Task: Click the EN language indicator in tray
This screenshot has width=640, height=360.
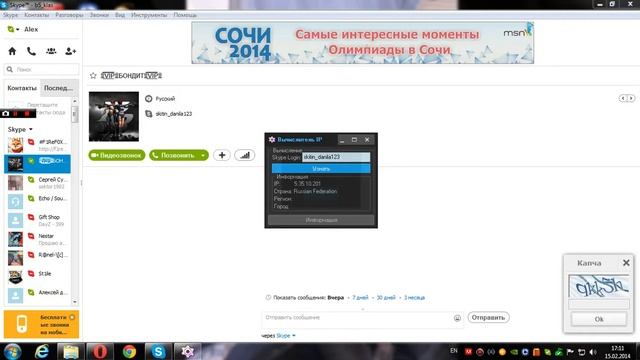Action: pyautogui.click(x=454, y=351)
